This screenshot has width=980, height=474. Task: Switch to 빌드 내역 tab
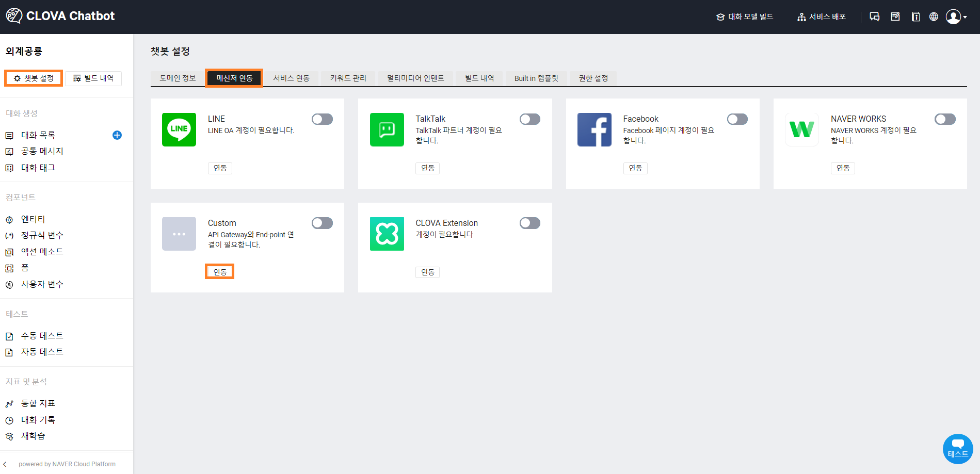coord(479,78)
